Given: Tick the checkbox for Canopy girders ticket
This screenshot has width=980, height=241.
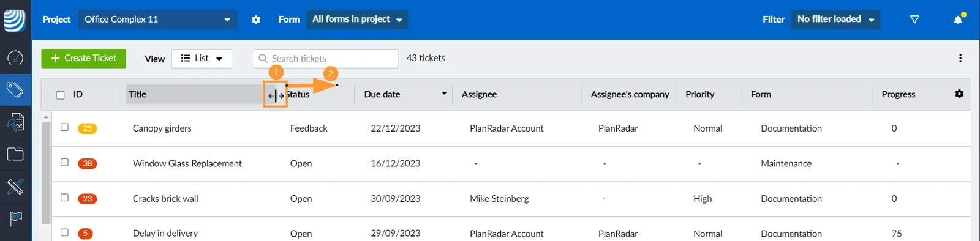Looking at the screenshot, I should 64,127.
